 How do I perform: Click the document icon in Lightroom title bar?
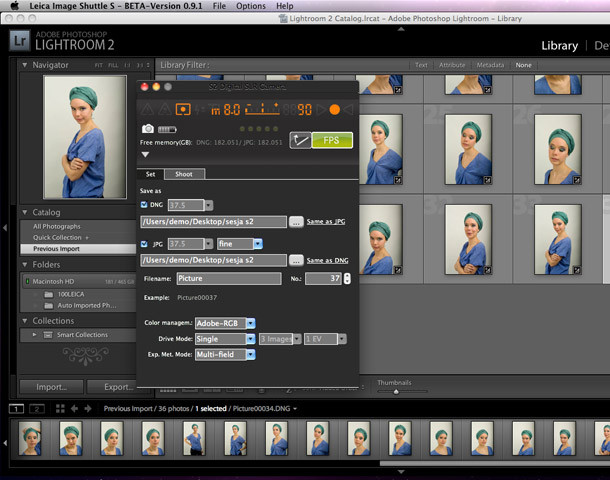point(283,18)
